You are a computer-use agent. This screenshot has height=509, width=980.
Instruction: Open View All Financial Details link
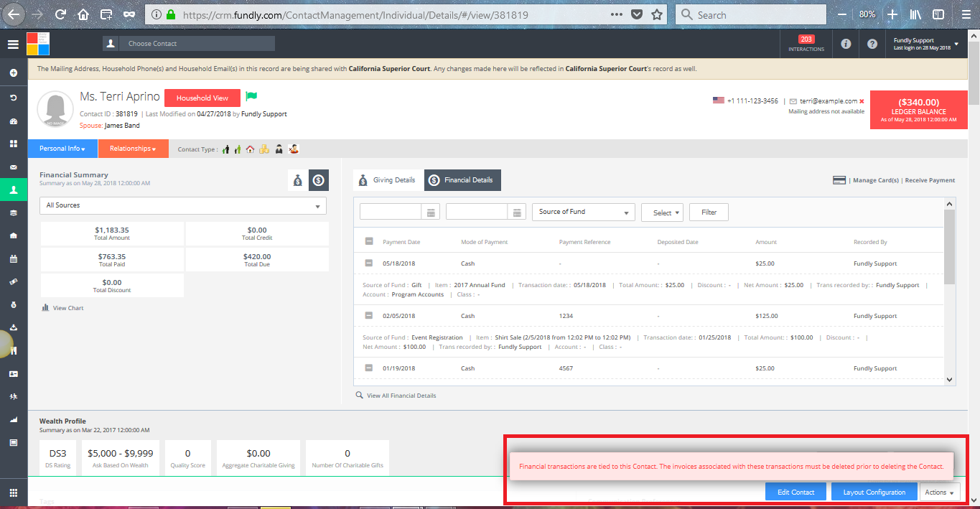pyautogui.click(x=401, y=396)
